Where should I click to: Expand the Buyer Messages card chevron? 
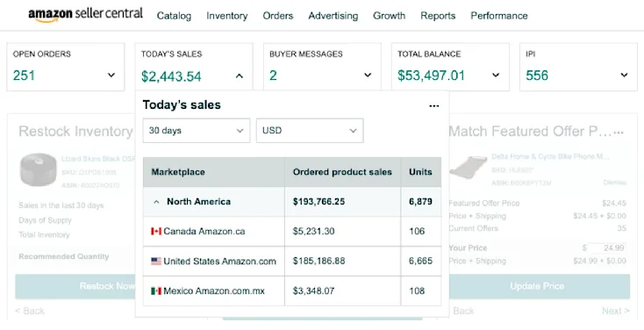click(x=368, y=75)
